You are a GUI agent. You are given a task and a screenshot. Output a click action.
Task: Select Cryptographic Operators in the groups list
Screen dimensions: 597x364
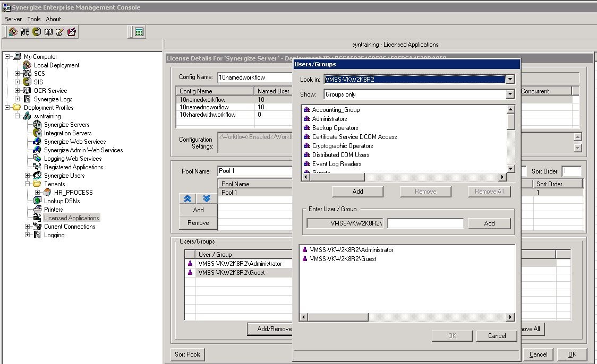[x=342, y=146]
